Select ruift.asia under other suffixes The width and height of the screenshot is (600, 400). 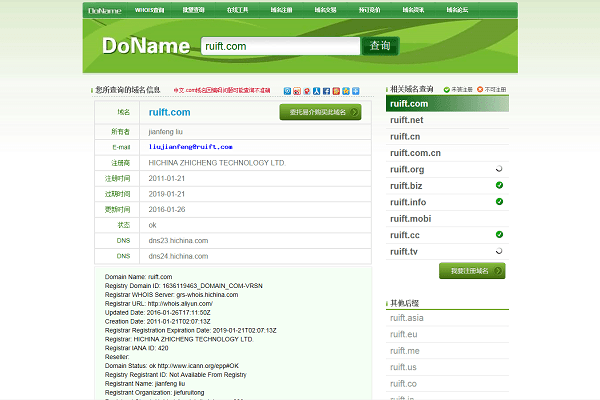point(406,318)
